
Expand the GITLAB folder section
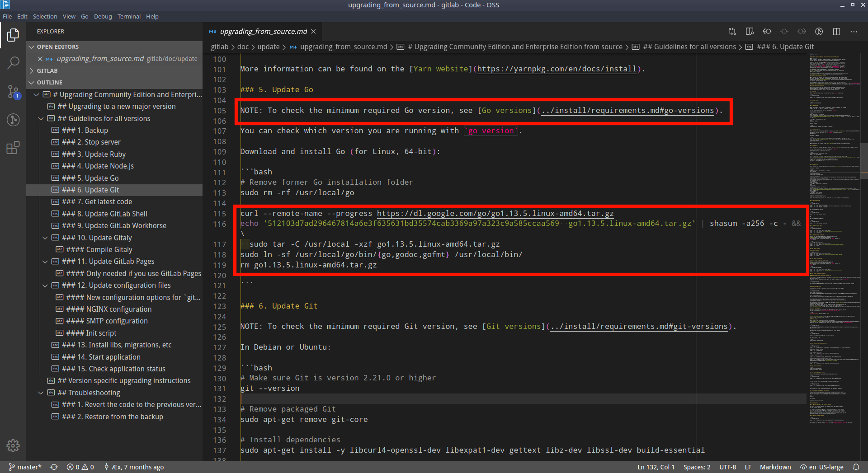[x=114, y=71]
